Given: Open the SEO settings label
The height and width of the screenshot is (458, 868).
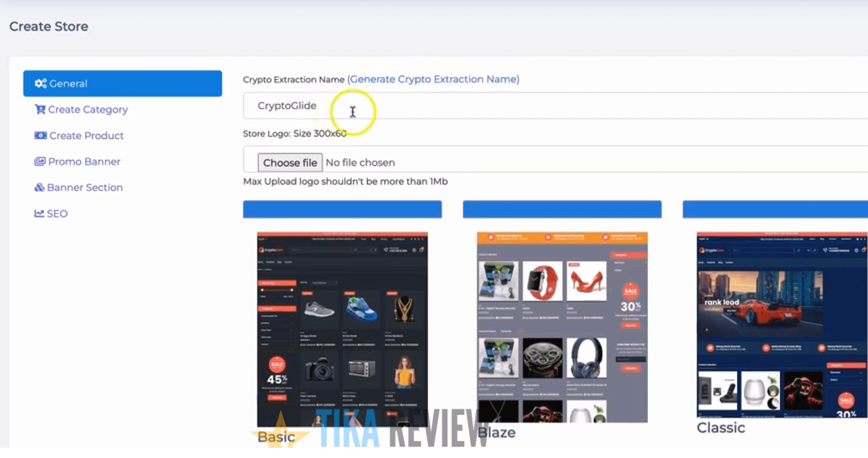Looking at the screenshot, I should [57, 213].
